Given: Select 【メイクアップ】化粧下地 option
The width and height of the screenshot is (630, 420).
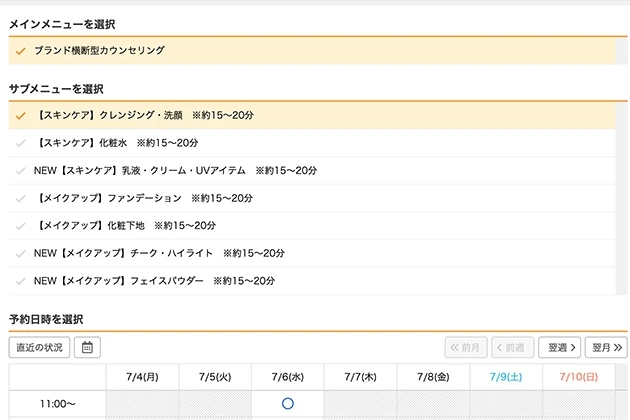Looking at the screenshot, I should (x=312, y=226).
